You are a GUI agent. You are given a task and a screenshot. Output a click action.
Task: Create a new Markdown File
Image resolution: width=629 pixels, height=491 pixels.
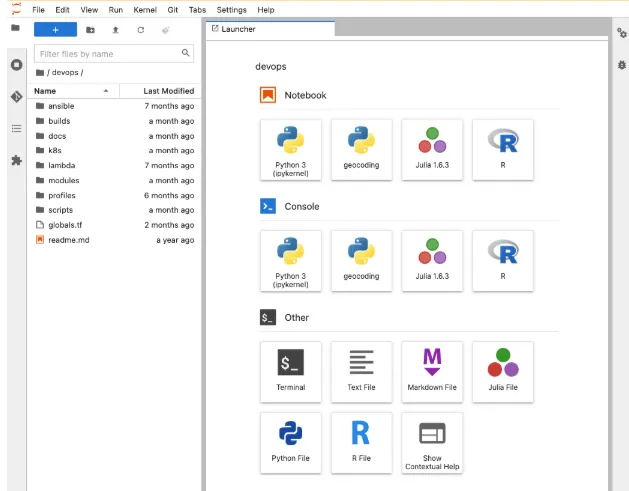[432, 372]
